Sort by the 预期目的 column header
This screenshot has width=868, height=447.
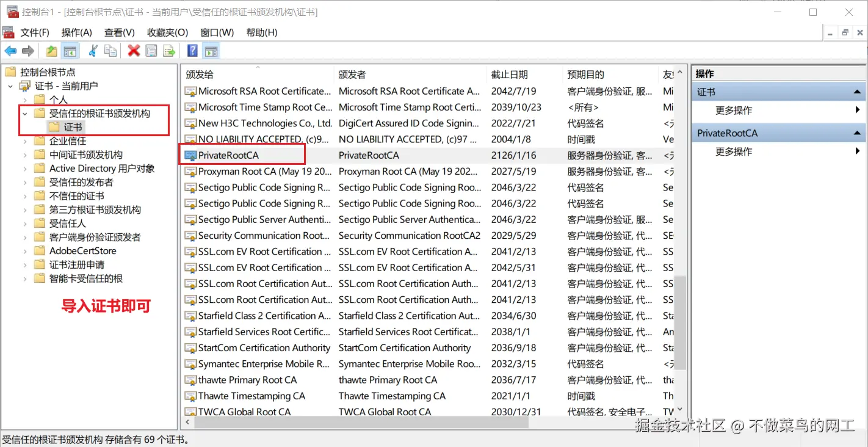pyautogui.click(x=611, y=74)
